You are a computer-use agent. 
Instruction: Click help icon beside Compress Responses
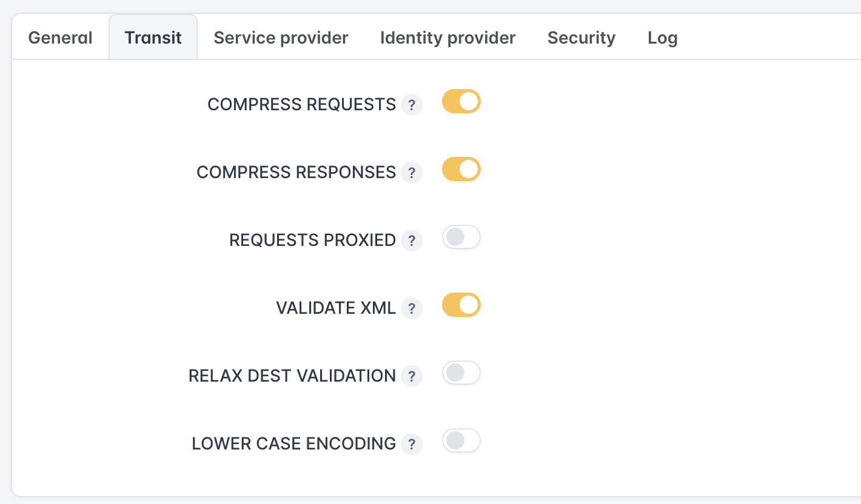pos(412,173)
